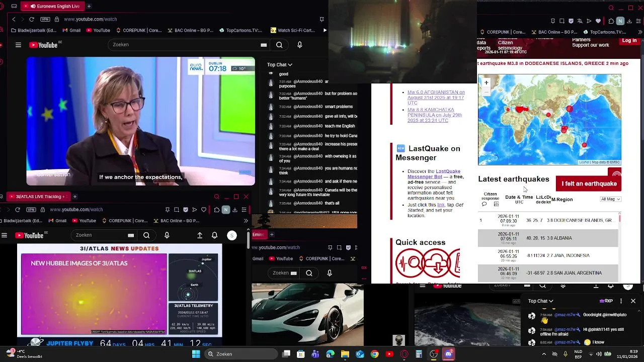Expand hidden bookmarks in 3I/ATLAS window
The width and height of the screenshot is (644, 362).
pyautogui.click(x=246, y=221)
